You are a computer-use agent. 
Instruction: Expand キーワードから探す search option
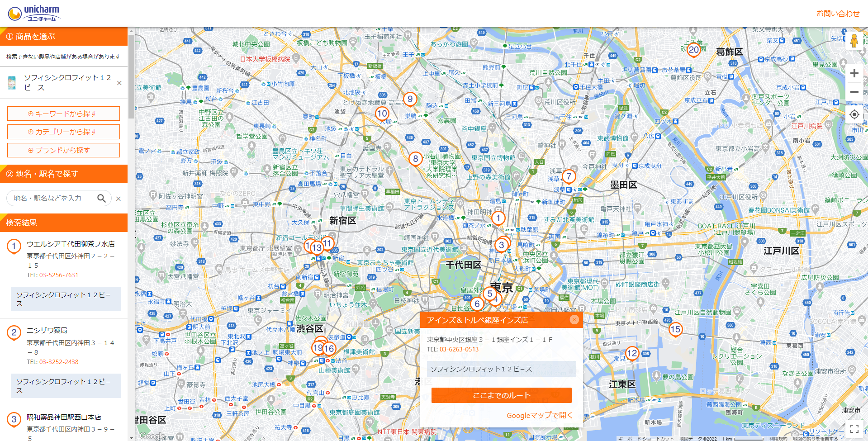(x=63, y=114)
